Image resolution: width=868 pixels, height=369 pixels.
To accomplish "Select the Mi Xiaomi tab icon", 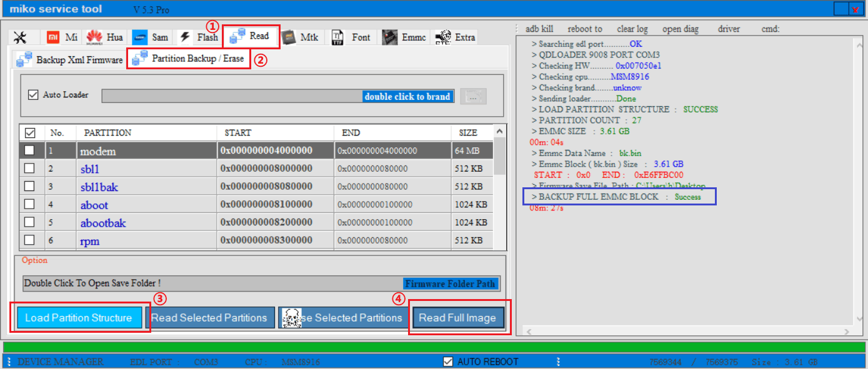I will 62,37.
